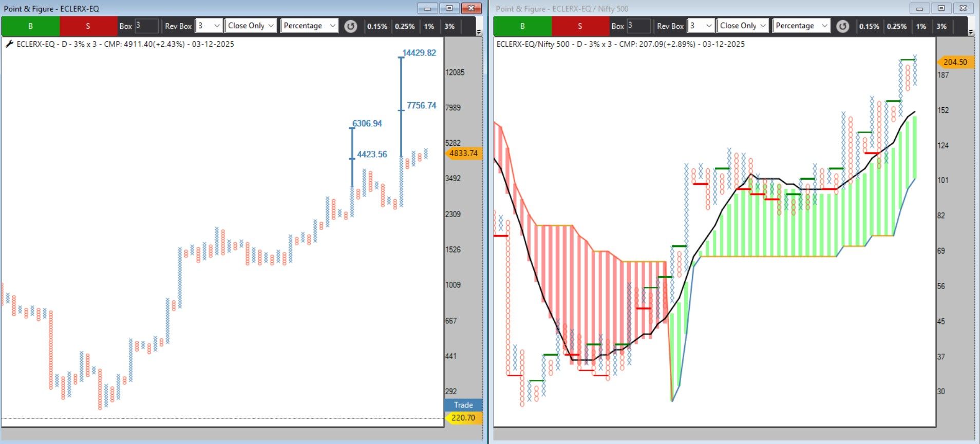Expand the Rev Box dropdown in the right chart
The image size is (980, 444).
pyautogui.click(x=709, y=26)
